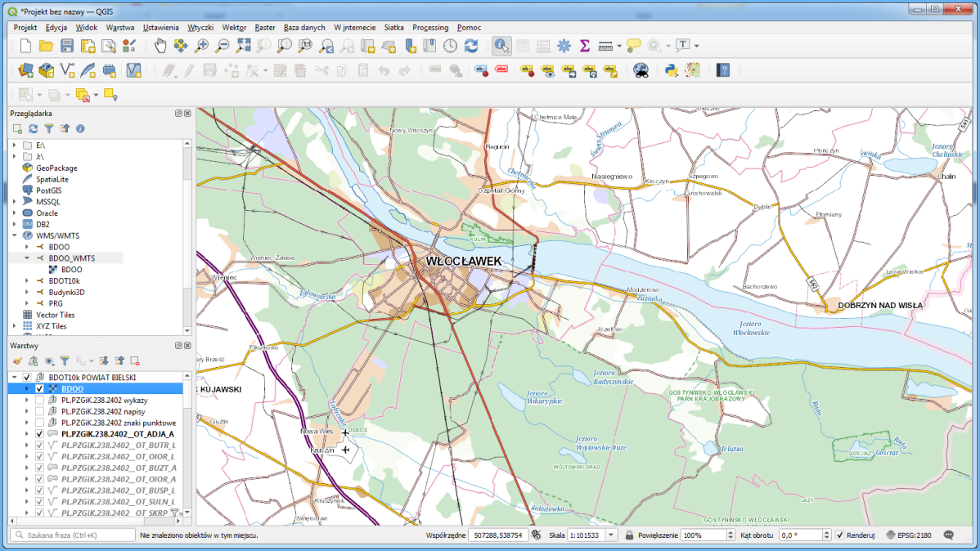The height and width of the screenshot is (551, 980).
Task: Click the New Shapefile Layer icon
Action: 67,70
